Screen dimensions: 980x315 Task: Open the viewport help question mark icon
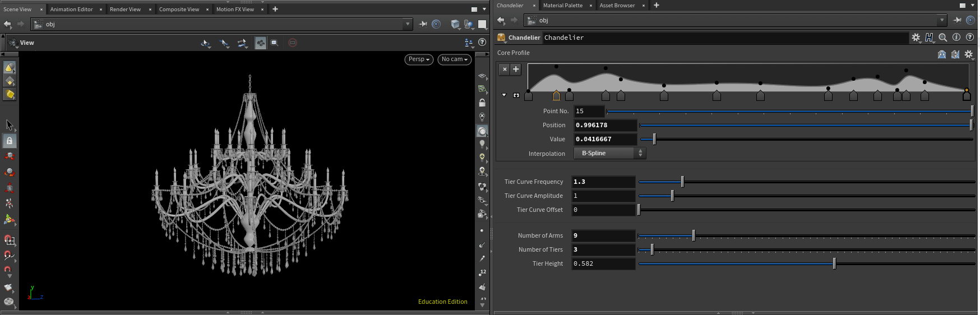(482, 43)
